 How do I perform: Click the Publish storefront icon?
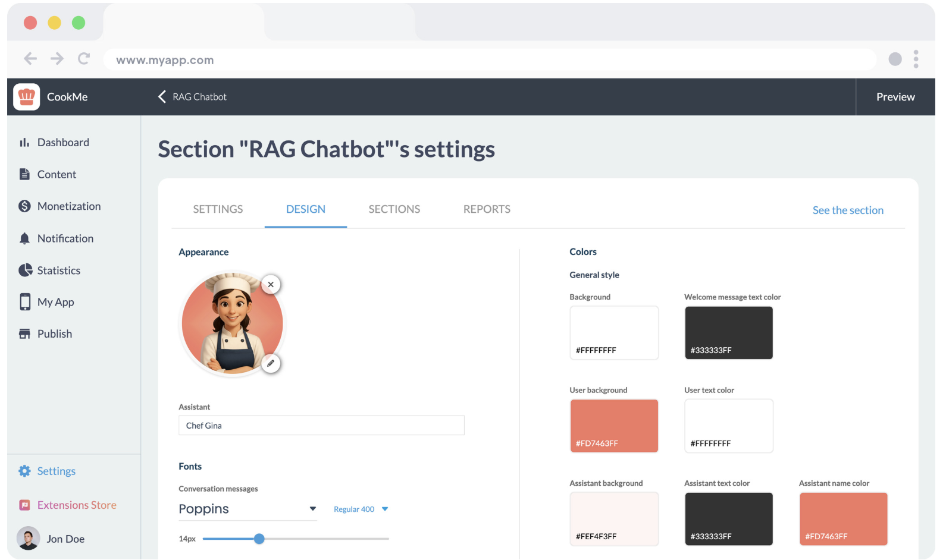tap(24, 334)
